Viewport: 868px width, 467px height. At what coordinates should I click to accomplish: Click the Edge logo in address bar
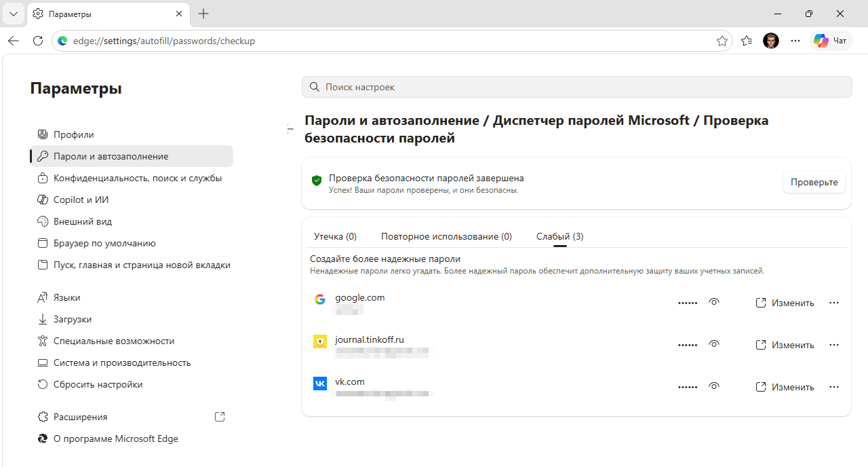63,41
